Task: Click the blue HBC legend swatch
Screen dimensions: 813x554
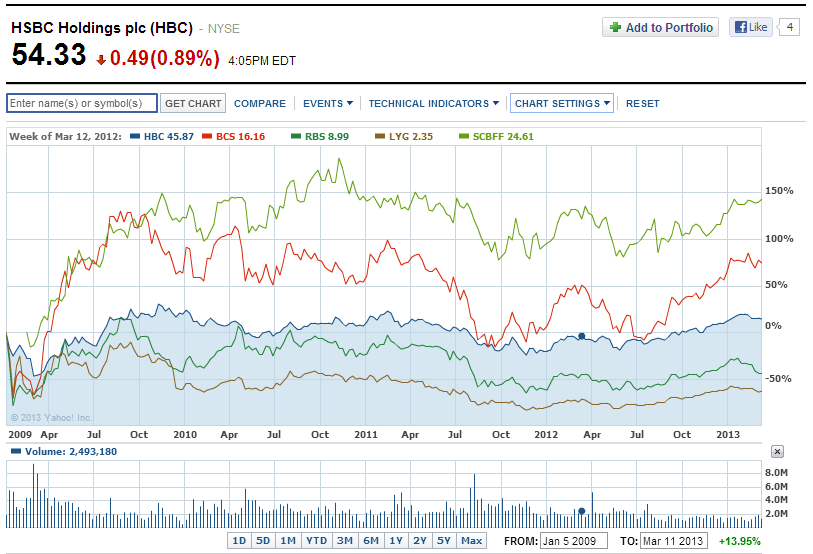Action: tap(135, 136)
